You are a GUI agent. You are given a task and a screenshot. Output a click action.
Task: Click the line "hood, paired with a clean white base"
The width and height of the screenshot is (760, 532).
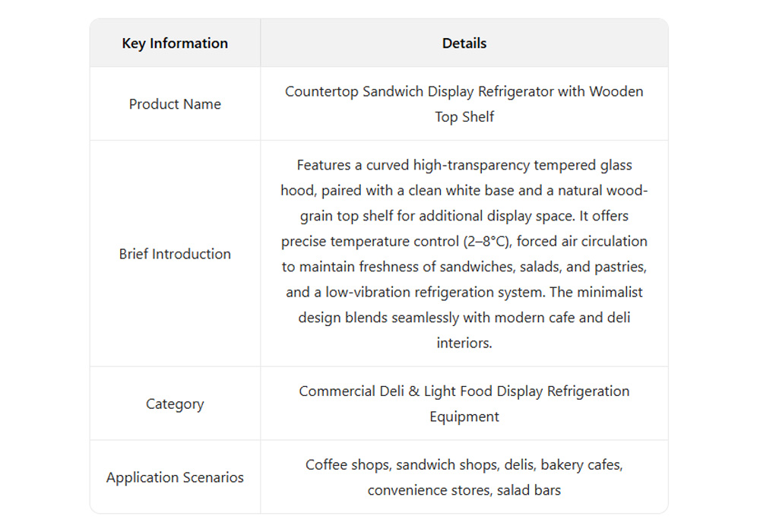click(464, 190)
